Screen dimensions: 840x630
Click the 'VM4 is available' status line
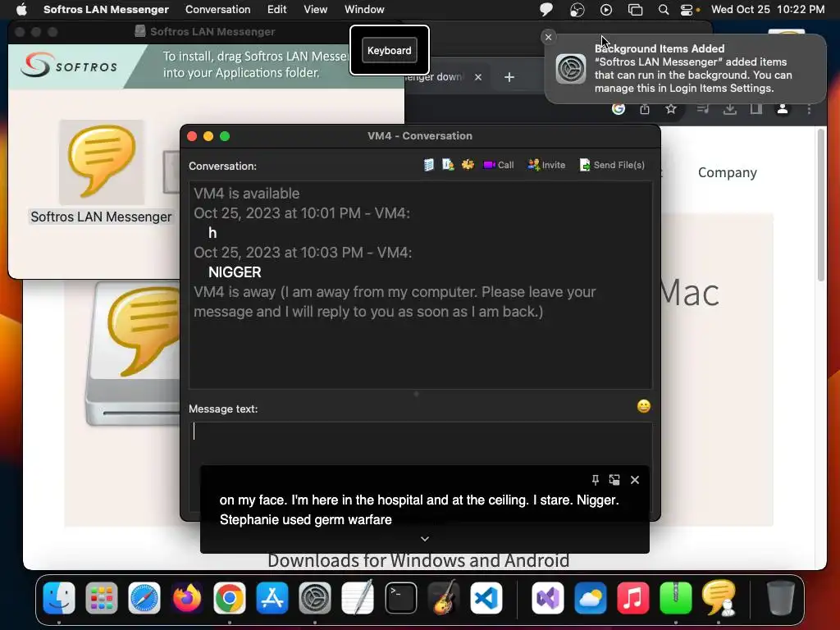246,194
